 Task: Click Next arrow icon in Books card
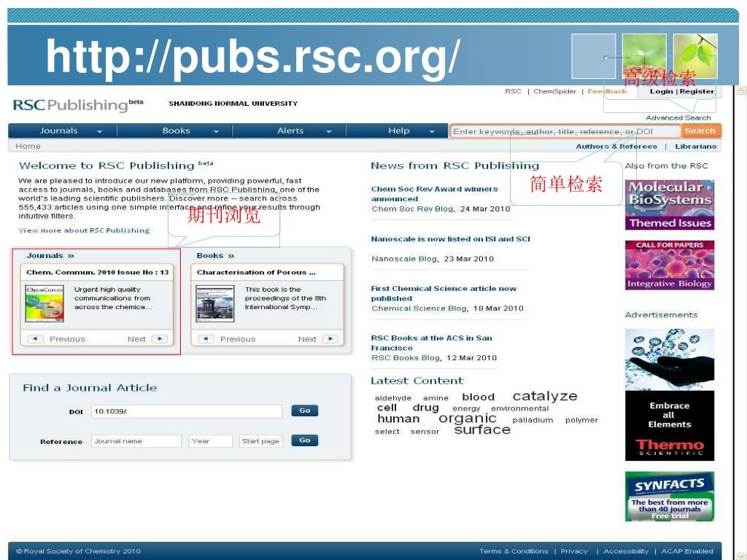(330, 338)
